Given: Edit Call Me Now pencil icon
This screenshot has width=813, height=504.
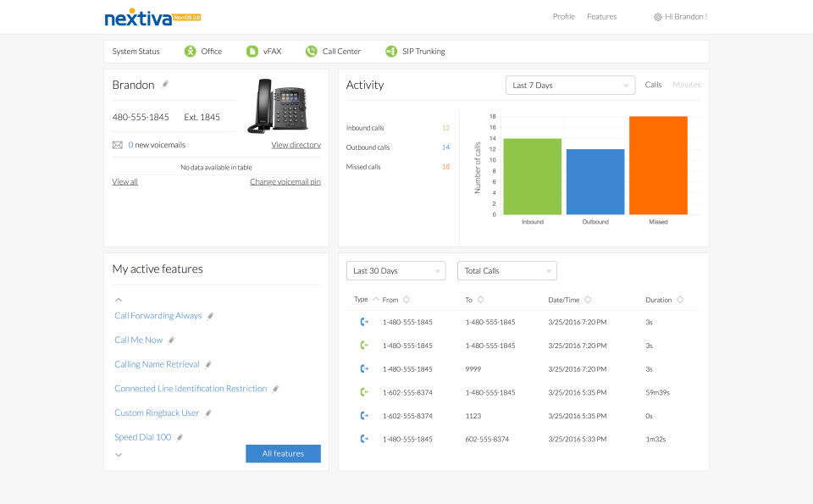Looking at the screenshot, I should (171, 341).
